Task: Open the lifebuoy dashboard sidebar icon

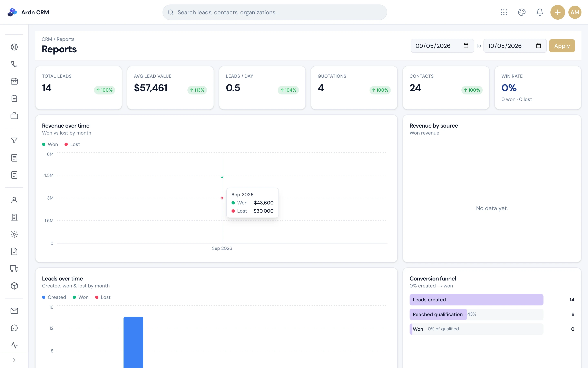Action: (14, 47)
